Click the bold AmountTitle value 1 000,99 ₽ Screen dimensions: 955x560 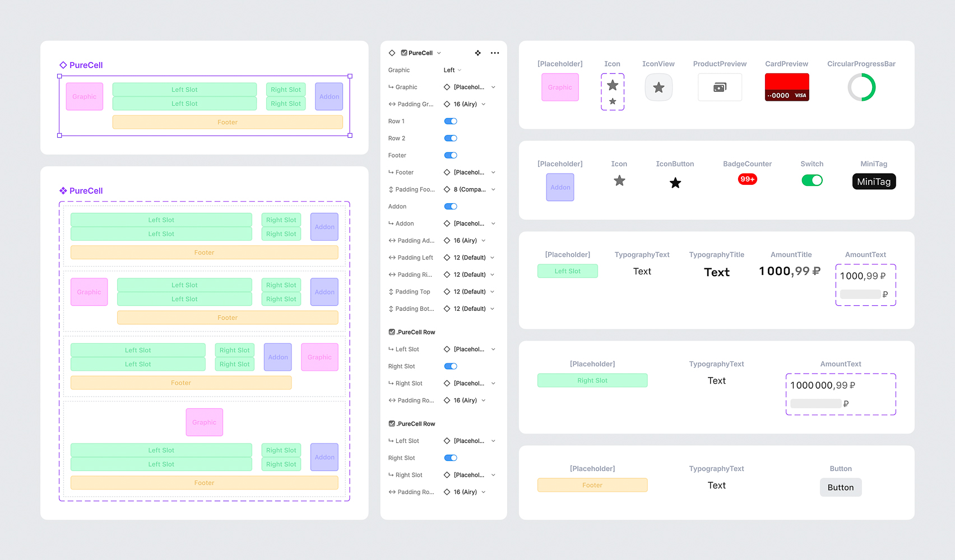[790, 272]
